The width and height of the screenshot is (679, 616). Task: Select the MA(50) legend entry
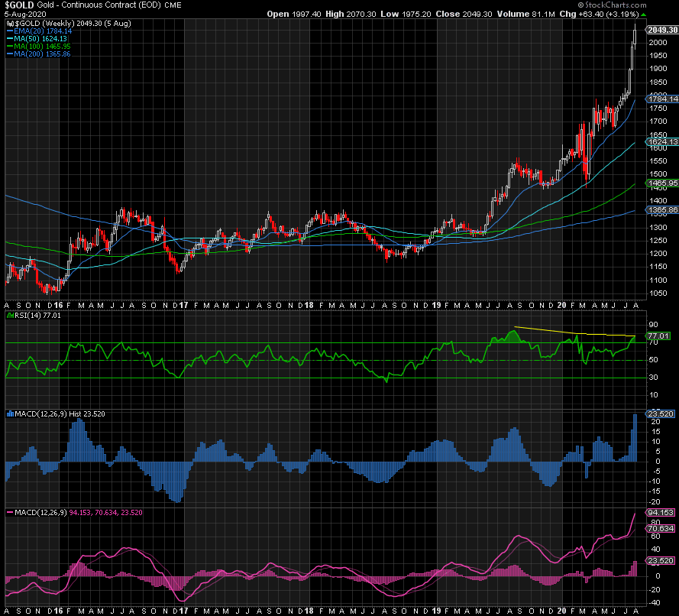click(x=33, y=39)
